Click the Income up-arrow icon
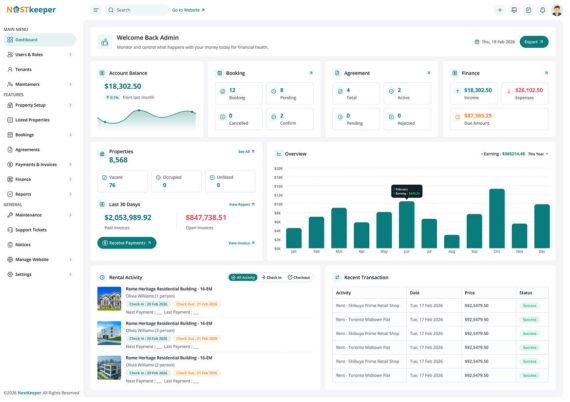This screenshot has height=402, width=570. click(458, 91)
